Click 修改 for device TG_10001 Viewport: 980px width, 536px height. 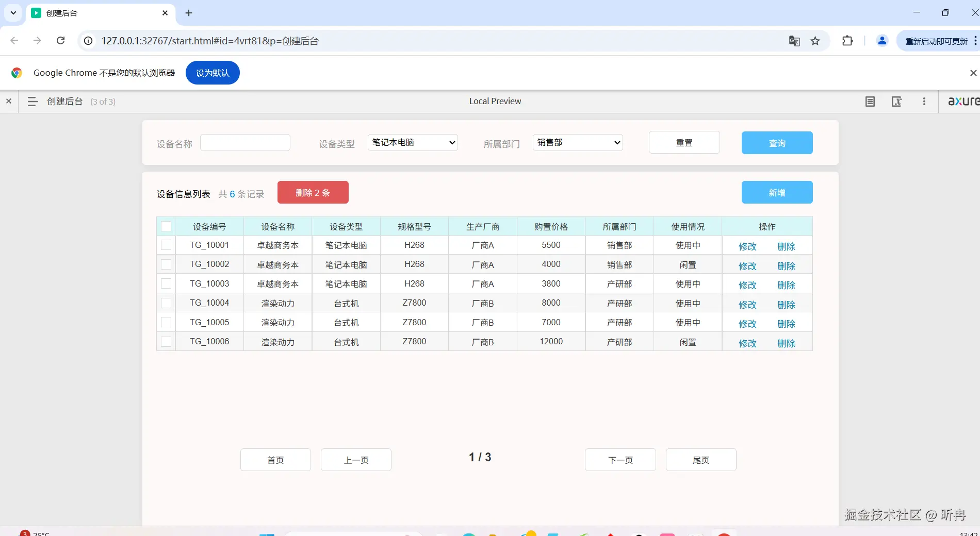click(x=747, y=246)
